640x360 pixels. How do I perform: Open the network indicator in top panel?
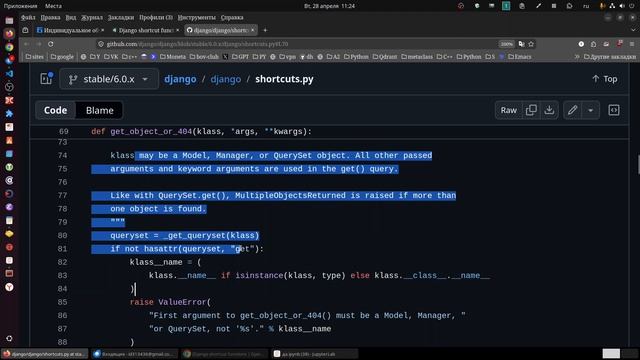(612, 6)
